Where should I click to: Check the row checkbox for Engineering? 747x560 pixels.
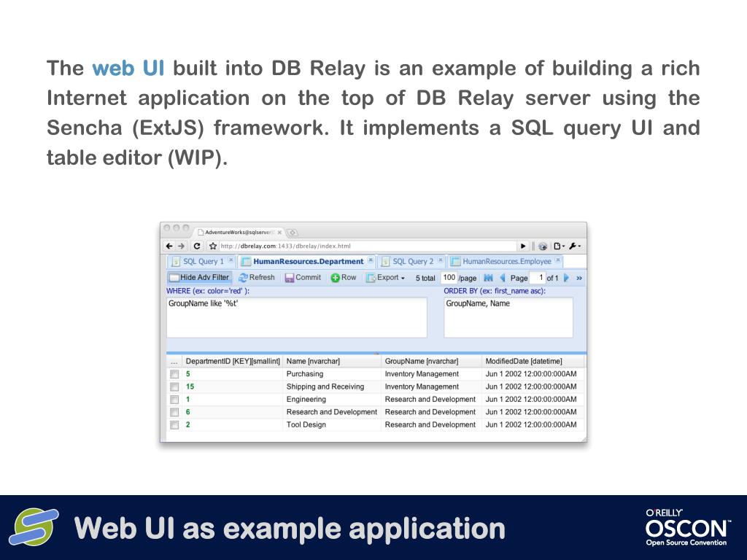(x=174, y=400)
